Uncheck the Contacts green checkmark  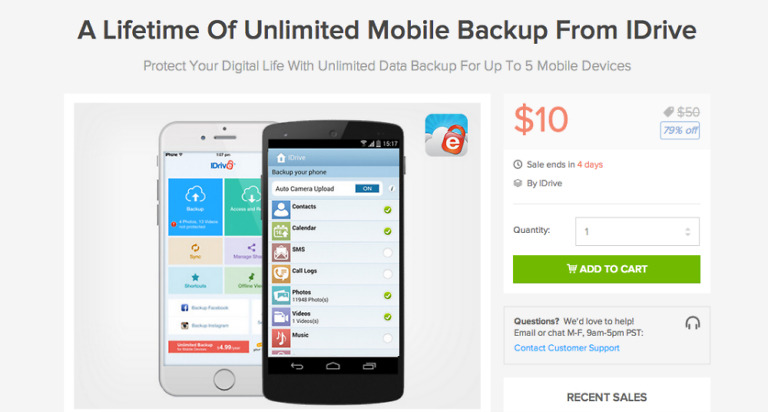click(387, 210)
